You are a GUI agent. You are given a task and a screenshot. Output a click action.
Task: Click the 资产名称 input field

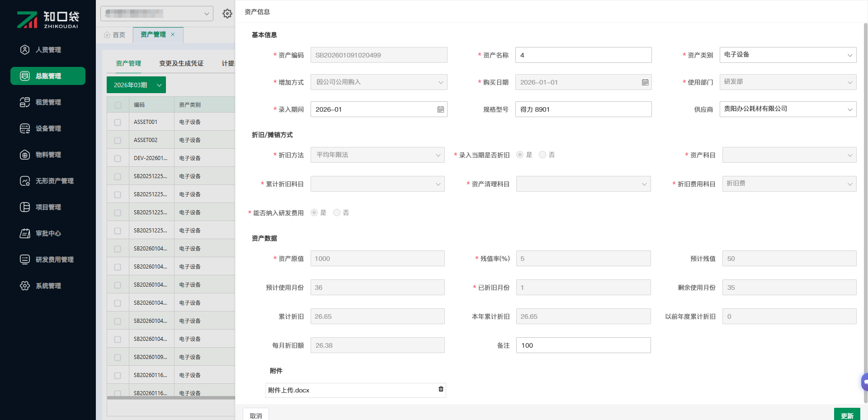583,55
